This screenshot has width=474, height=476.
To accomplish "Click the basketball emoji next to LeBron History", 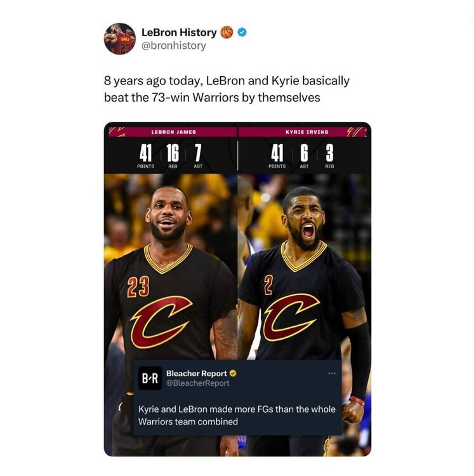I will click(227, 32).
